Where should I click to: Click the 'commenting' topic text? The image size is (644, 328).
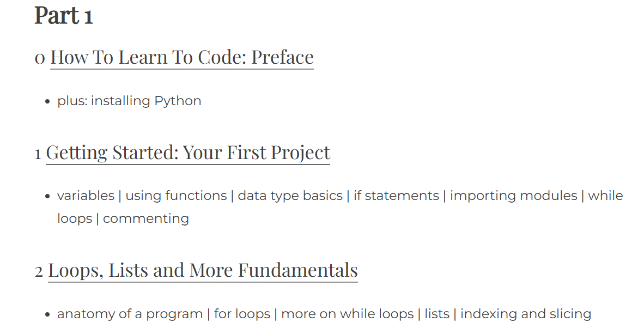point(146,219)
